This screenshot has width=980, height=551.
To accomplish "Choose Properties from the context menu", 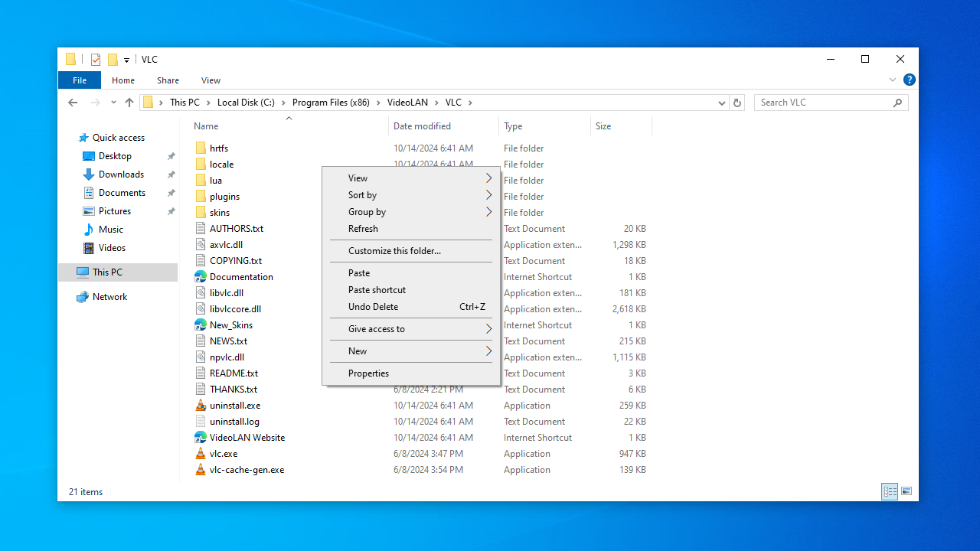I will click(x=368, y=373).
